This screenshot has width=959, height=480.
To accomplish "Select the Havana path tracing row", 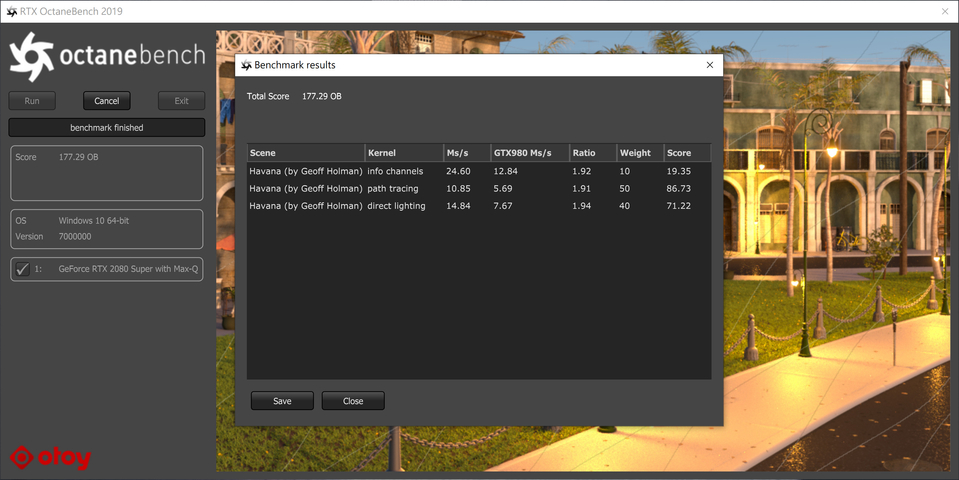I will [479, 188].
